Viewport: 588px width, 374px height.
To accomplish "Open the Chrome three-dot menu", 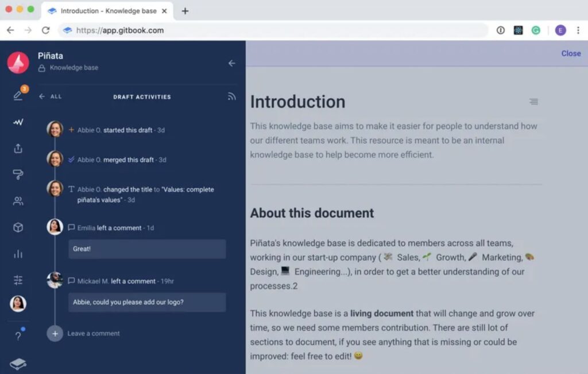I will coord(578,30).
